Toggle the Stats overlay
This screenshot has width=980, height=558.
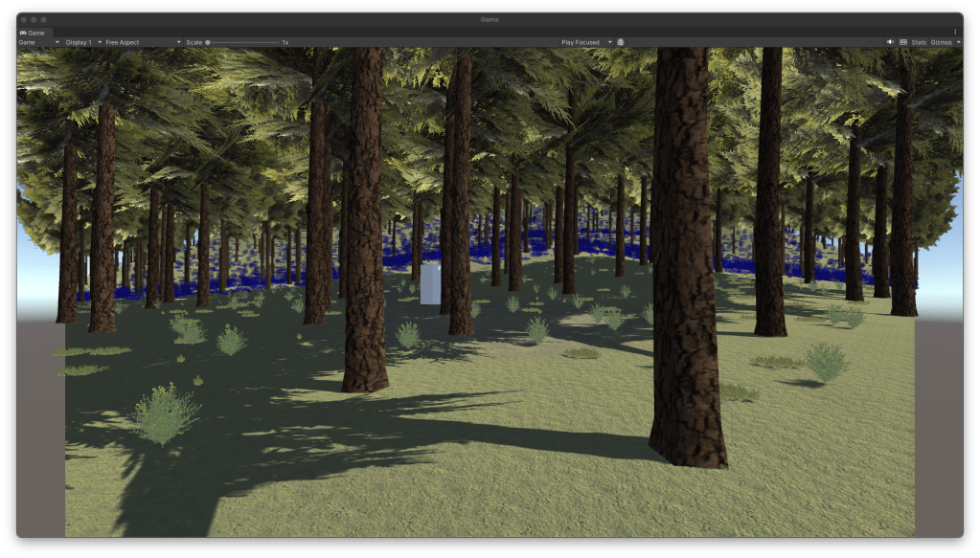(919, 42)
